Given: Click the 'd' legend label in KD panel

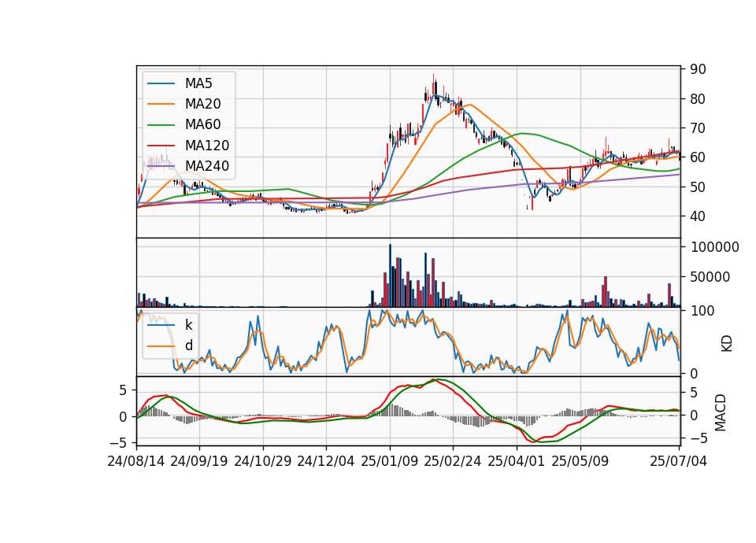Looking at the screenshot, I should 188,345.
